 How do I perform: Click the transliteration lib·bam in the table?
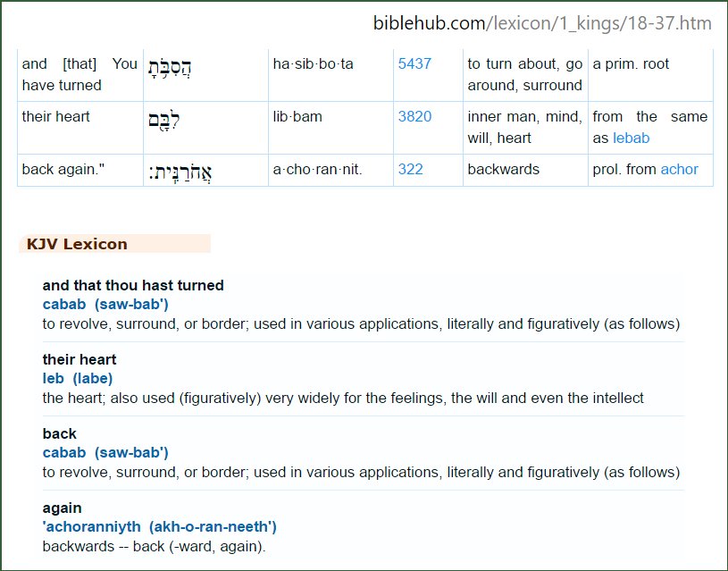pyautogui.click(x=297, y=117)
